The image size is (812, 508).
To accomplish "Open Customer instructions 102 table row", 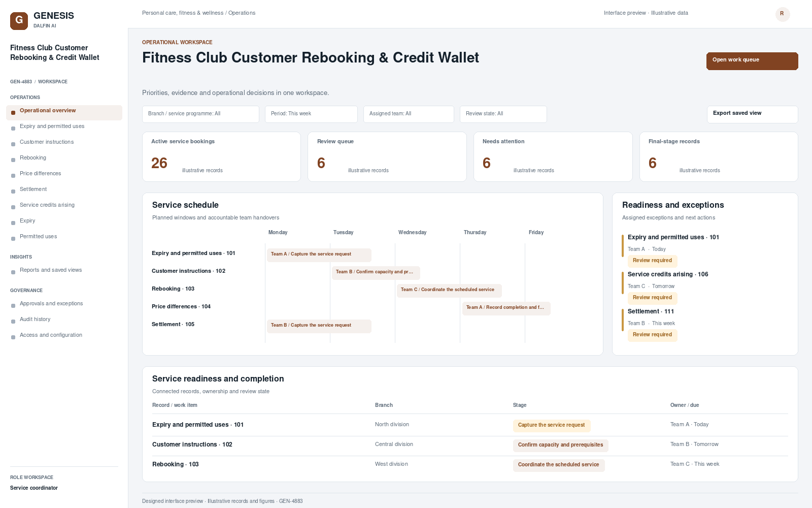I will 470,445.
